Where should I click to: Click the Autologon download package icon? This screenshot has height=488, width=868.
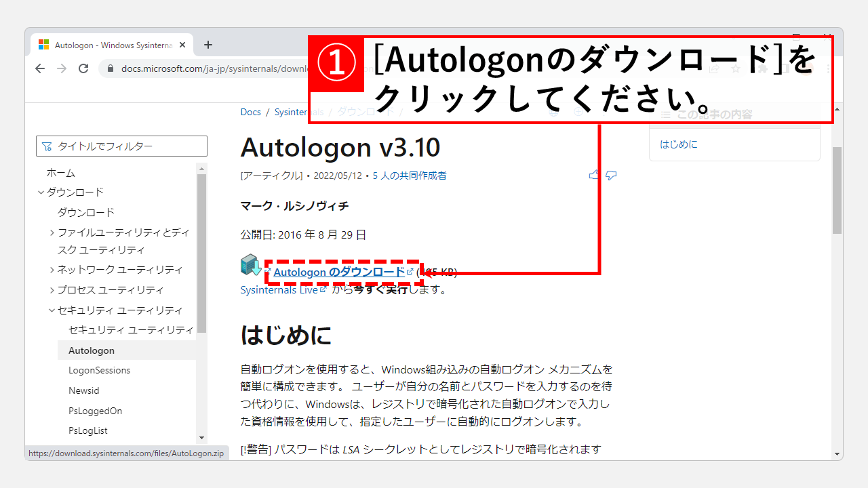250,265
